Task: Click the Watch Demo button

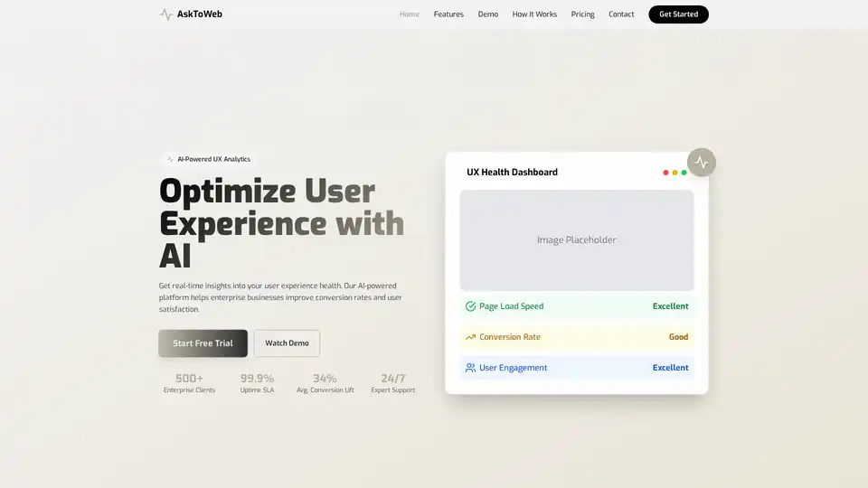Action: tap(287, 343)
